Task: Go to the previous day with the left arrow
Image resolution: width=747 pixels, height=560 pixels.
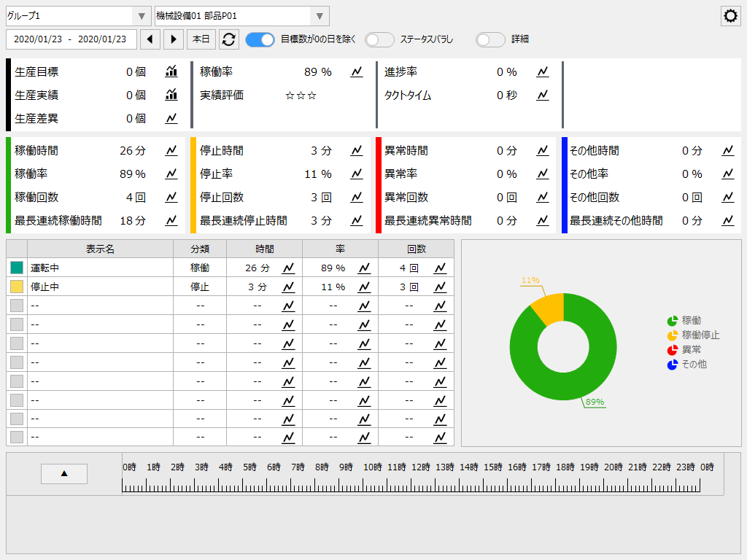Action: click(151, 39)
